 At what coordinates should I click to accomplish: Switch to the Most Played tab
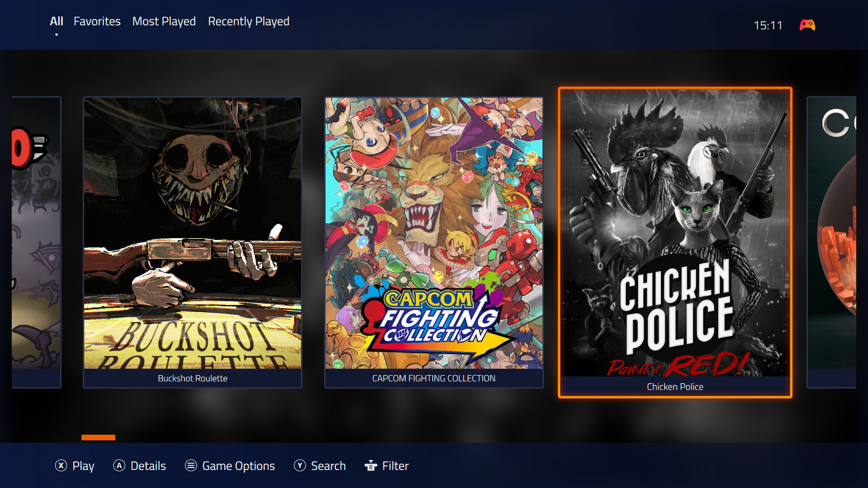coord(164,21)
